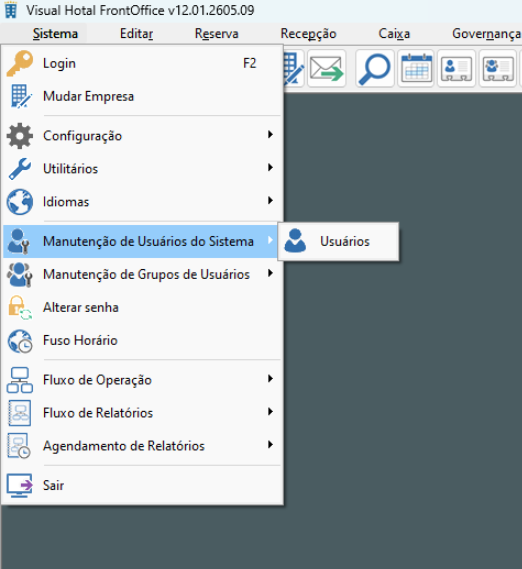Select Login menu entry
Viewport: 522px width, 569px height.
(x=143, y=64)
